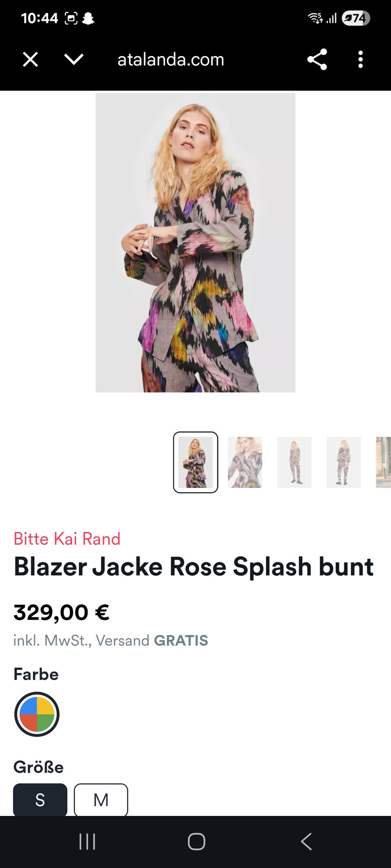This screenshot has width=391, height=868.
Task: Show the third full-body front thumbnail
Action: click(x=294, y=462)
